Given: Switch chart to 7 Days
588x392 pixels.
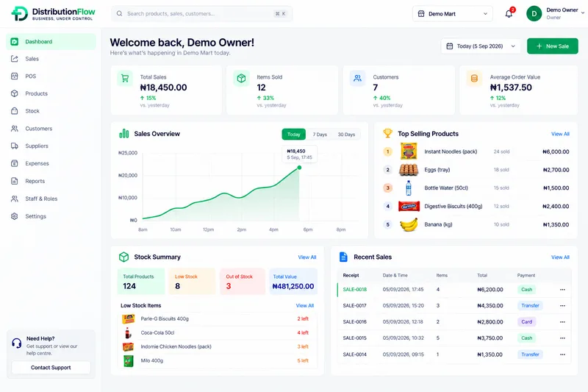Looking at the screenshot, I should pos(320,135).
